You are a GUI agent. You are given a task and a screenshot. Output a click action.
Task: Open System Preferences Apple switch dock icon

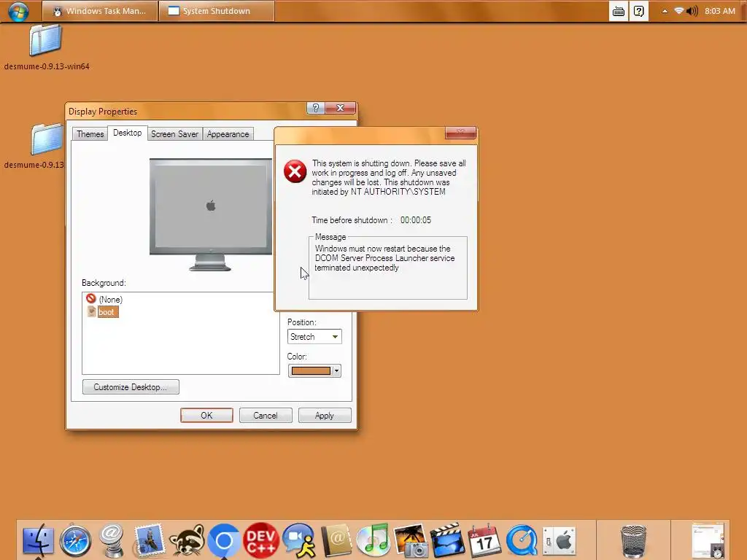559,541
